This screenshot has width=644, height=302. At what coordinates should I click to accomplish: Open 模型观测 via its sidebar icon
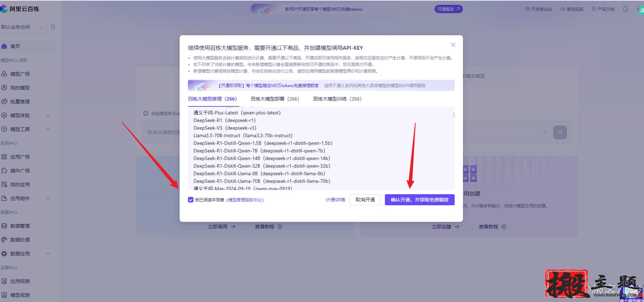(4, 295)
